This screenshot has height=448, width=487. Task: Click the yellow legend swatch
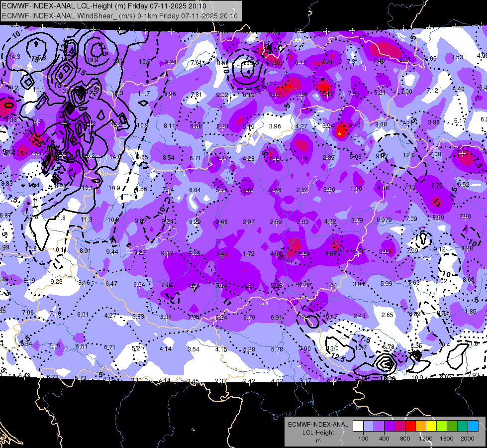(x=431, y=426)
